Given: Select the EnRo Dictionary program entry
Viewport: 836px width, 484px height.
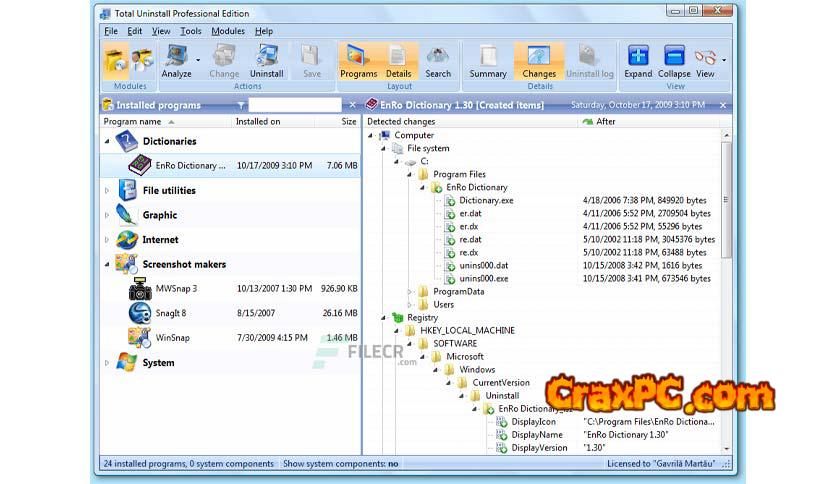Looking at the screenshot, I should [x=230, y=166].
